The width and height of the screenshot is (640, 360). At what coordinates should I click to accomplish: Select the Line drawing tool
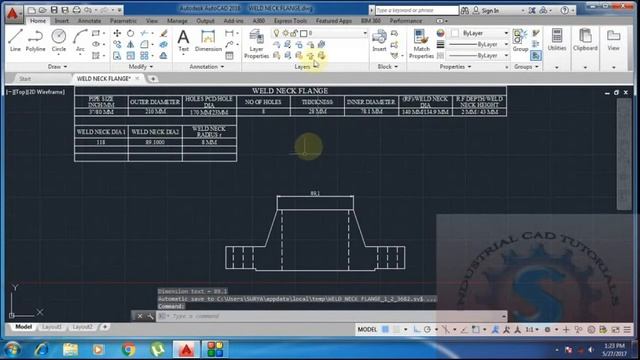15,40
